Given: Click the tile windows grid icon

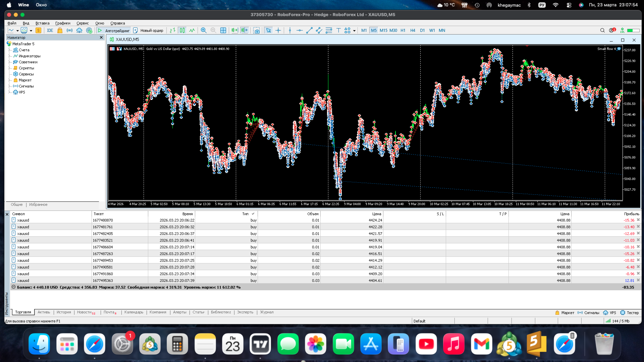Looking at the screenshot, I should pyautogui.click(x=223, y=31).
